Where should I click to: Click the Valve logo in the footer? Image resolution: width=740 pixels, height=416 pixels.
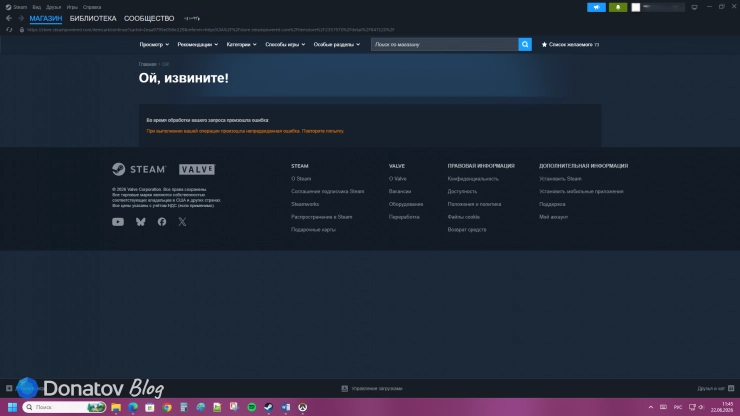coord(197,169)
